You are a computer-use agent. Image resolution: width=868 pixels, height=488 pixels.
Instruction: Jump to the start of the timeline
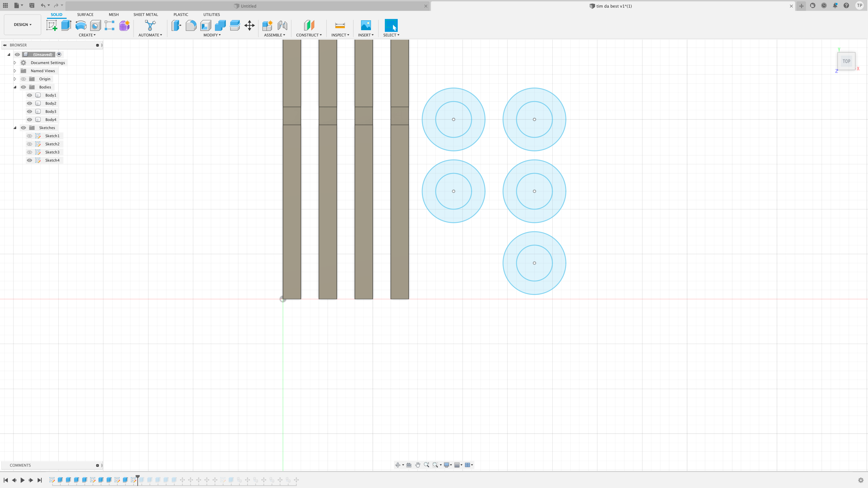pyautogui.click(x=5, y=480)
